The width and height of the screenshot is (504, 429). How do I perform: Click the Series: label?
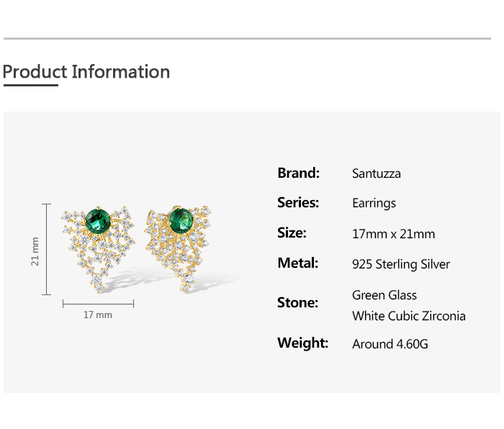pos(298,203)
